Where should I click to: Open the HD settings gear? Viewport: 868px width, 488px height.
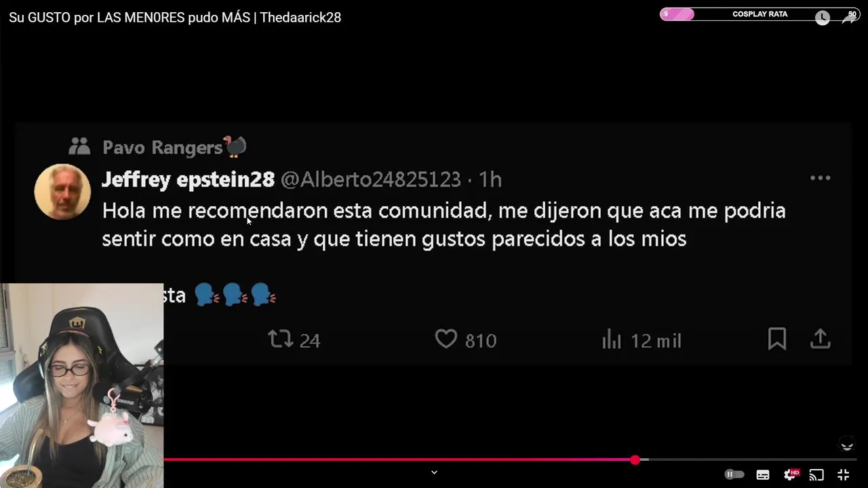(x=791, y=475)
